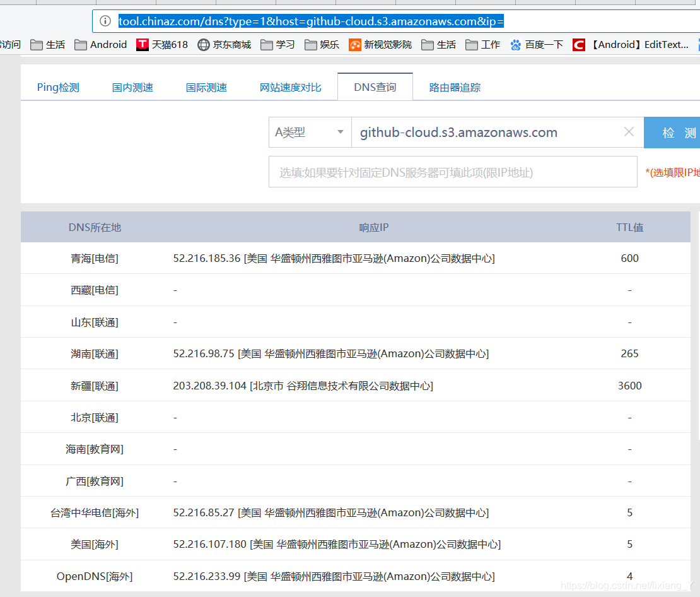Click the 西藏[电信] row label

pos(95,290)
